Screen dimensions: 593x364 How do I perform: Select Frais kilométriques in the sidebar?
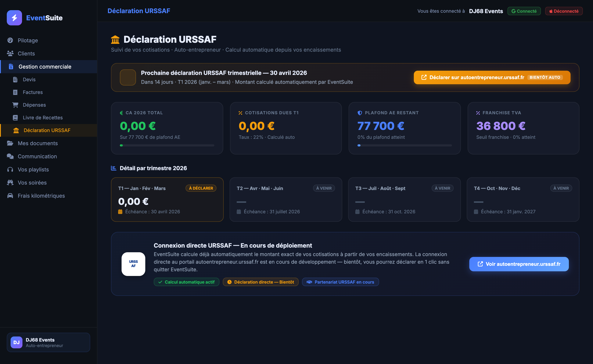[41, 196]
